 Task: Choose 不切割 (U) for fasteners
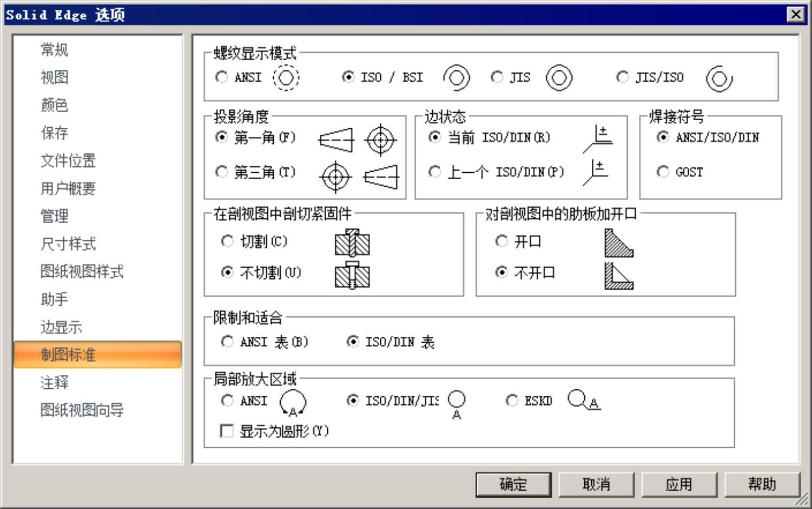[x=227, y=272]
